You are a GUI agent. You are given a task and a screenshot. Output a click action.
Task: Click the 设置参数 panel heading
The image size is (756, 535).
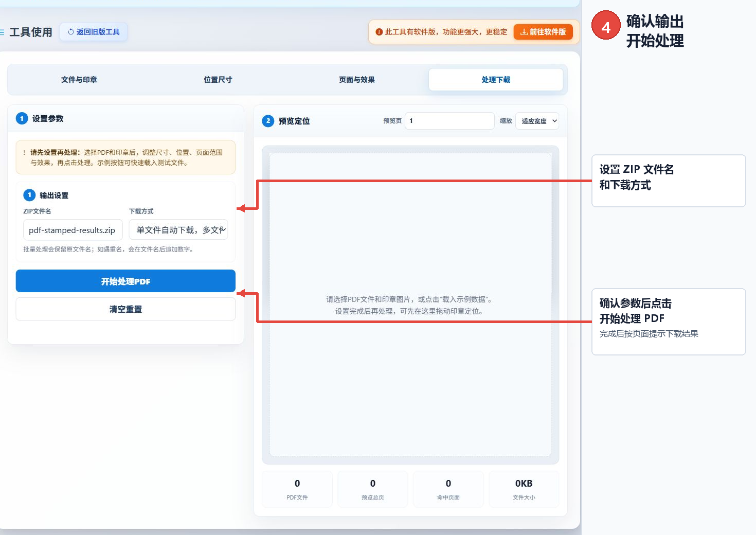48,119
